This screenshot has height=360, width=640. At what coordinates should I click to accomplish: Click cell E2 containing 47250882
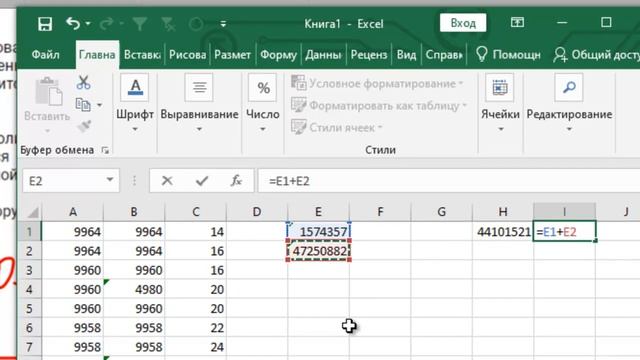(x=318, y=251)
